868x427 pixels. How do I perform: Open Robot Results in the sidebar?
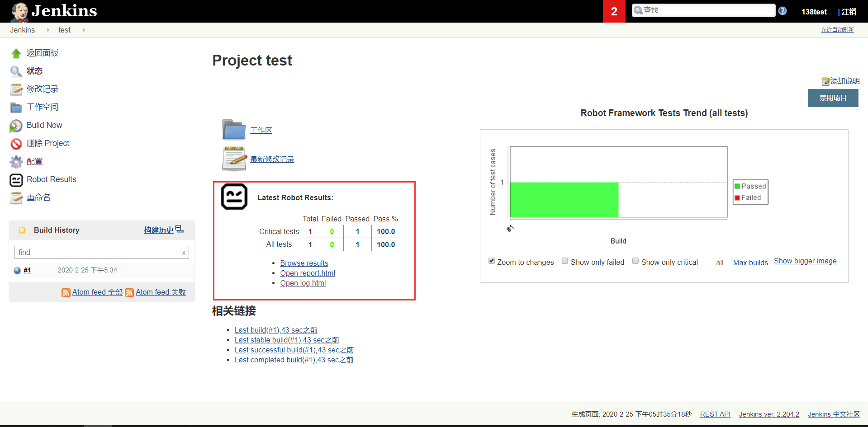52,179
